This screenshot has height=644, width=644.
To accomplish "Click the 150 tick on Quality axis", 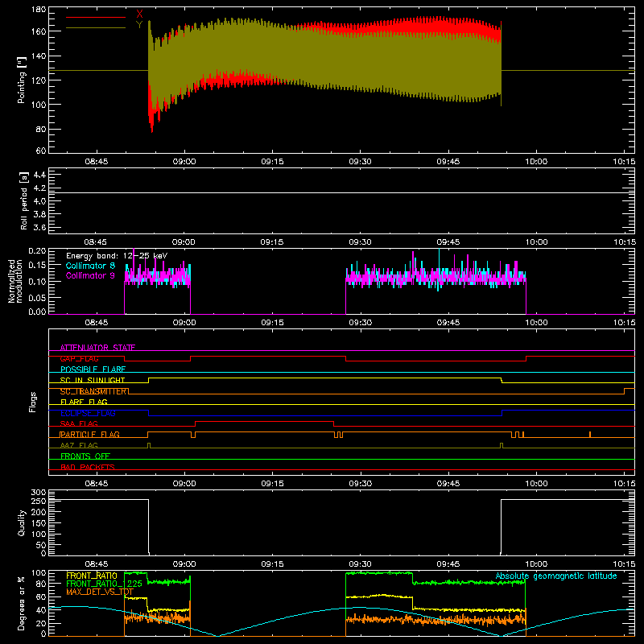I will click(x=39, y=523).
